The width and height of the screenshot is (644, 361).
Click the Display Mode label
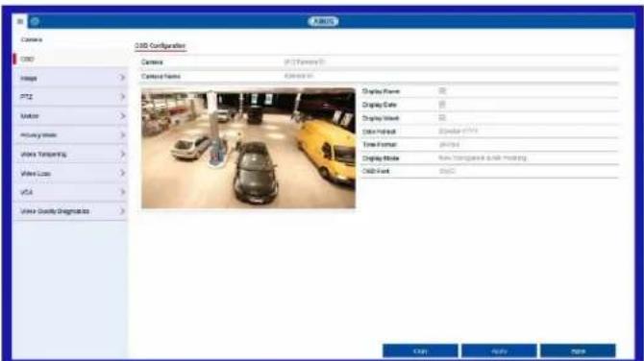click(381, 157)
